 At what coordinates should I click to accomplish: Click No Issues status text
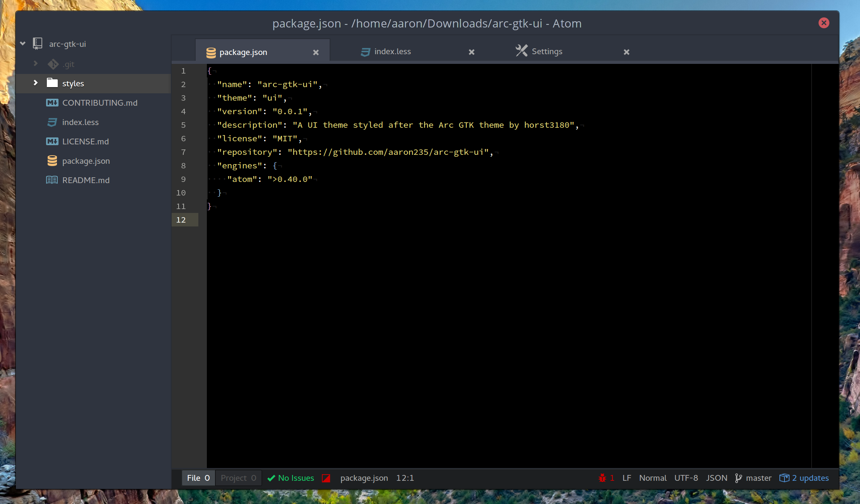tap(296, 478)
